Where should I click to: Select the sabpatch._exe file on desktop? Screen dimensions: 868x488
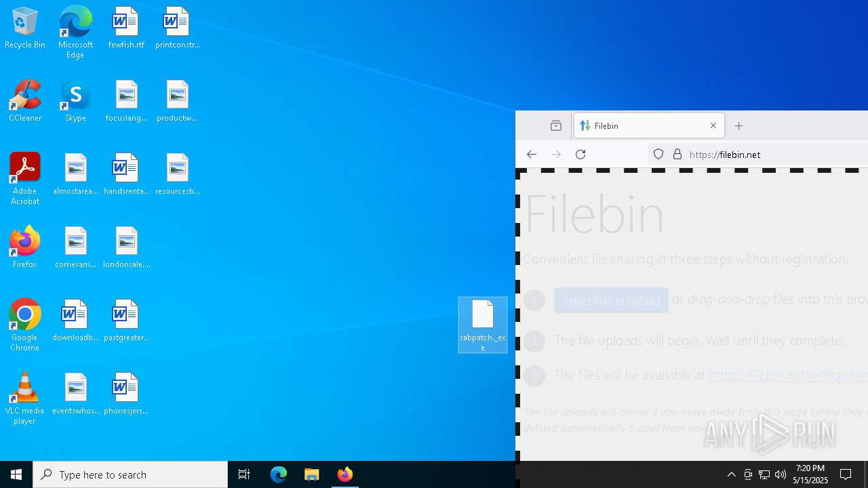point(483,325)
